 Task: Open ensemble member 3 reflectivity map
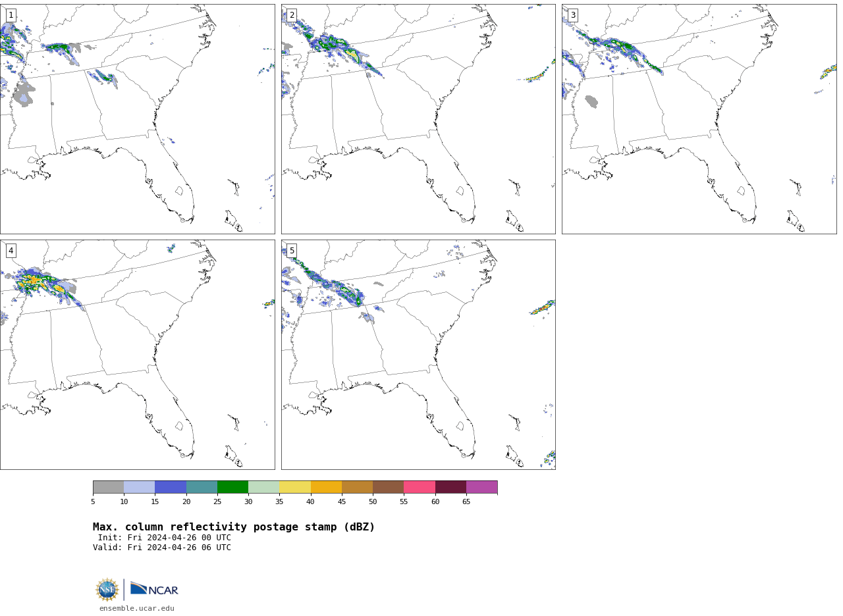(x=699, y=119)
